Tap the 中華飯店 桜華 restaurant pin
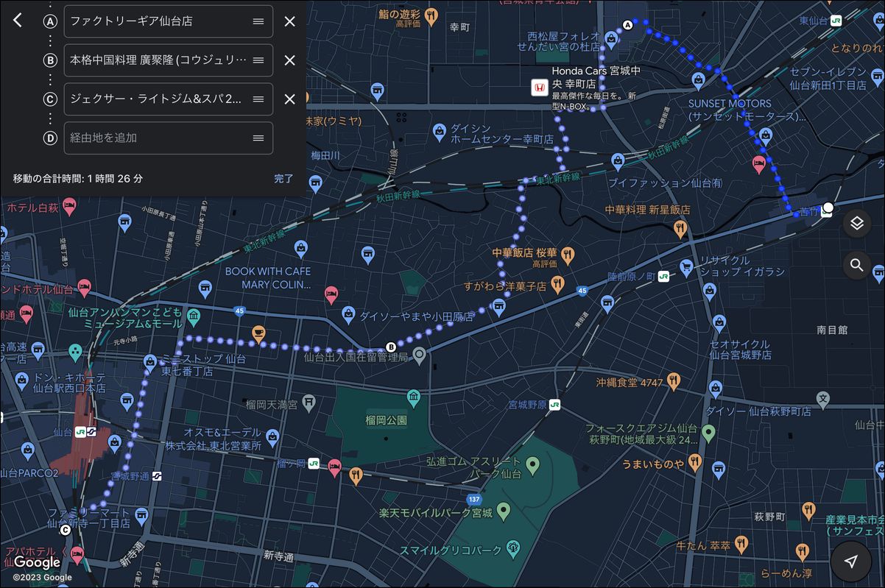The width and height of the screenshot is (885, 588). point(567,256)
